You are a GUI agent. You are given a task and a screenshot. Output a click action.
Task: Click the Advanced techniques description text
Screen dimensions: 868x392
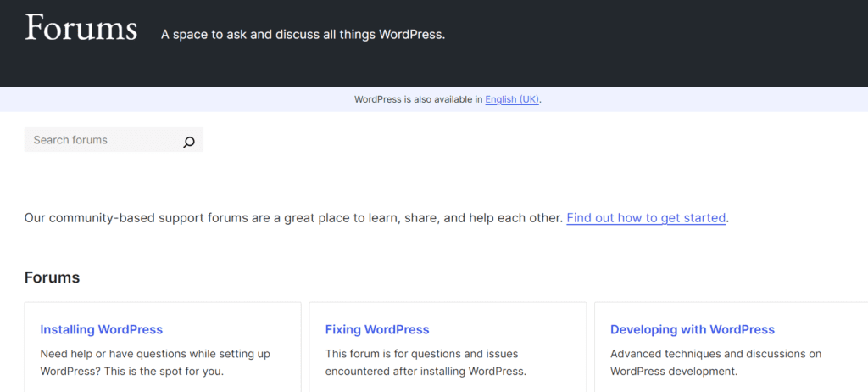[715, 362]
